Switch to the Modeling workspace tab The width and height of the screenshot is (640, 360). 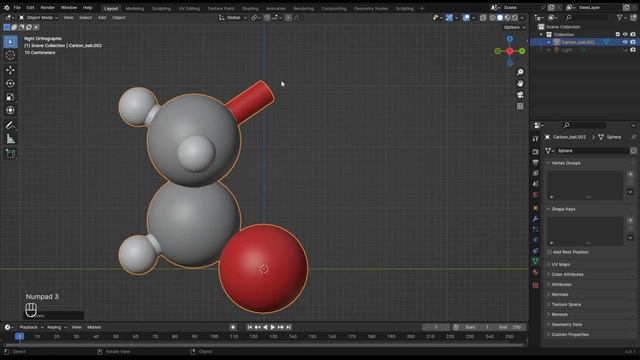point(134,8)
